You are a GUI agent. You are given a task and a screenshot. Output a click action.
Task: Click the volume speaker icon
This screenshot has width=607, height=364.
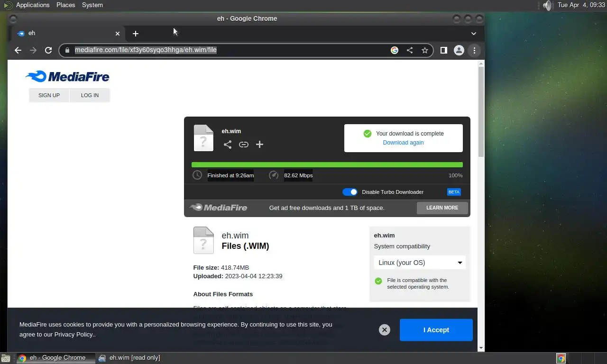548,5
